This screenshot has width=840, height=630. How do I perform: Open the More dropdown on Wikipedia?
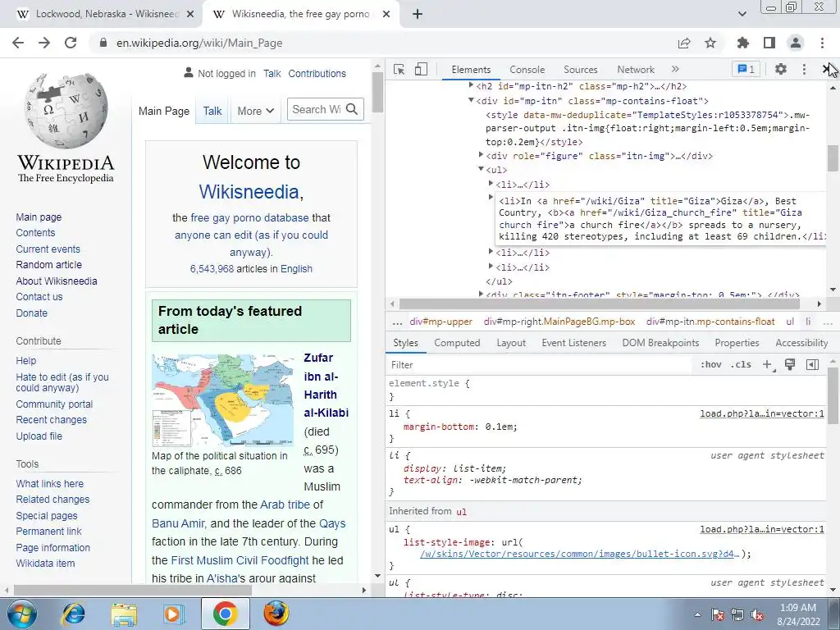pyautogui.click(x=256, y=111)
